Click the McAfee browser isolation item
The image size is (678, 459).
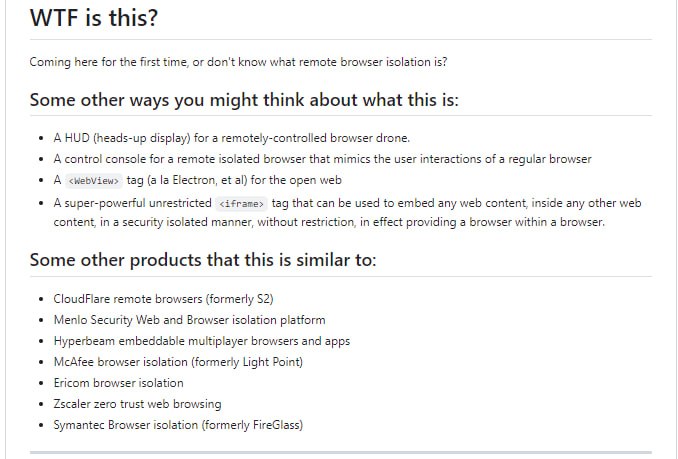pyautogui.click(x=178, y=362)
